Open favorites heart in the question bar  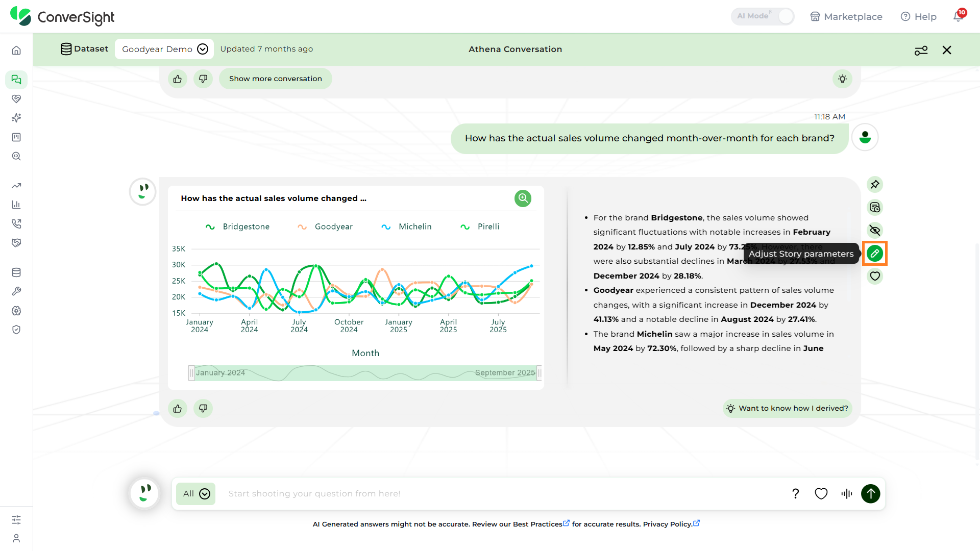[x=821, y=493]
